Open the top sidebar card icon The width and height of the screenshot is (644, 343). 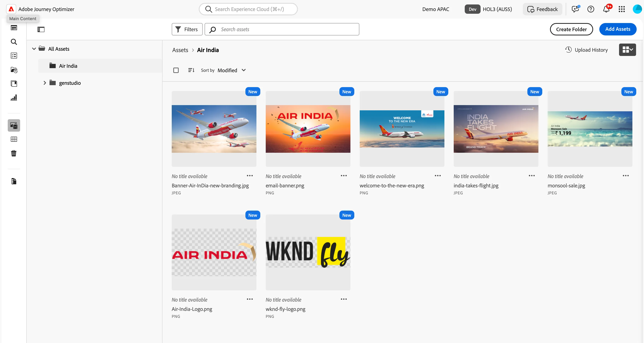14,28
